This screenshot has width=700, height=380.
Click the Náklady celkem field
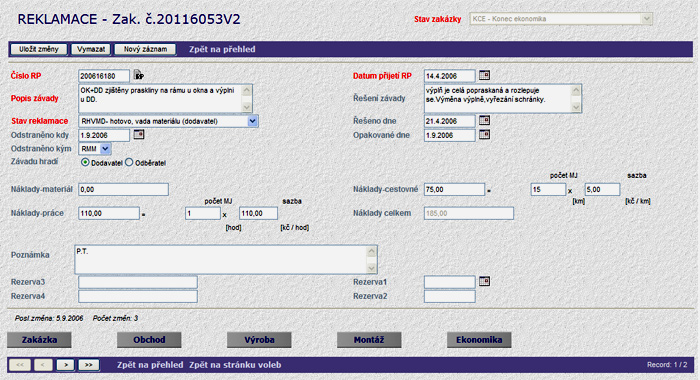[469, 213]
